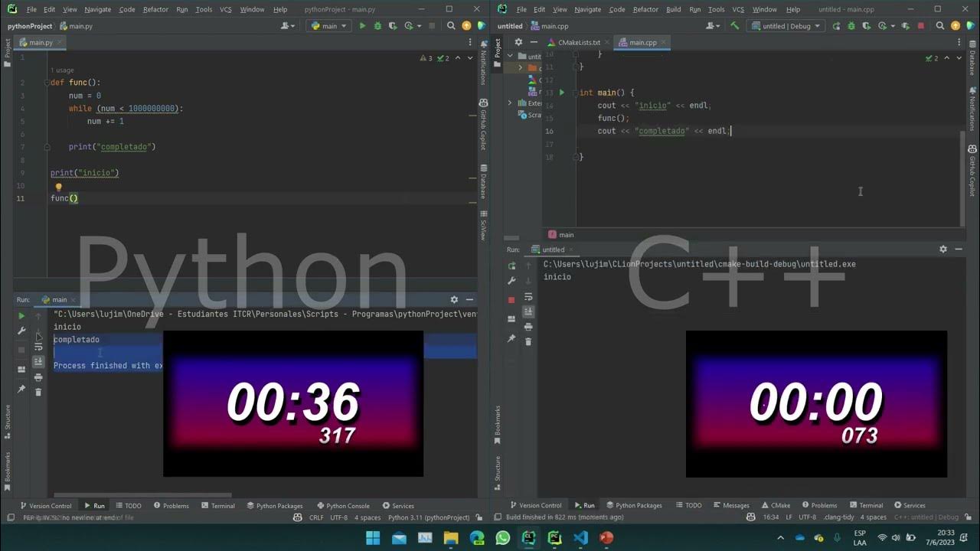This screenshot has height=551, width=980.
Task: Open the Build menu in CLion
Action: 674,9
